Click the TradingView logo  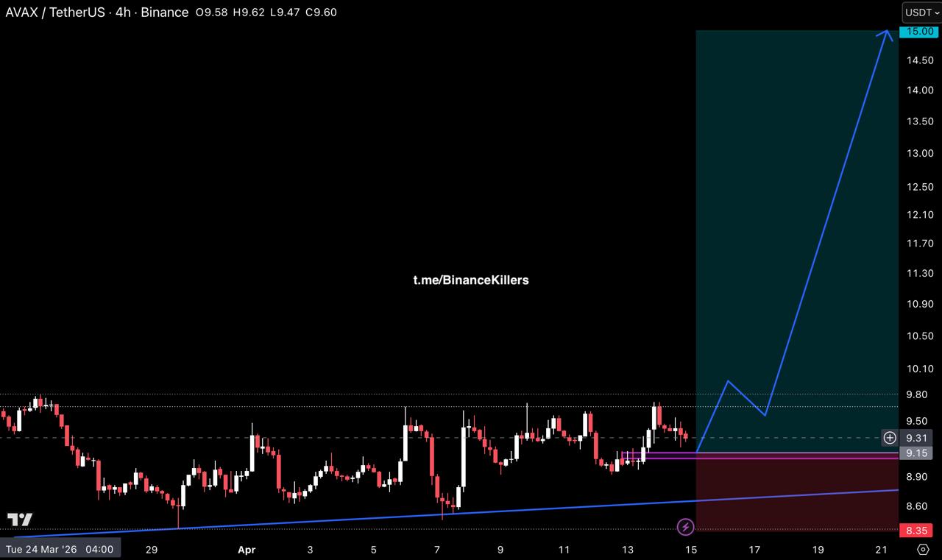click(20, 520)
